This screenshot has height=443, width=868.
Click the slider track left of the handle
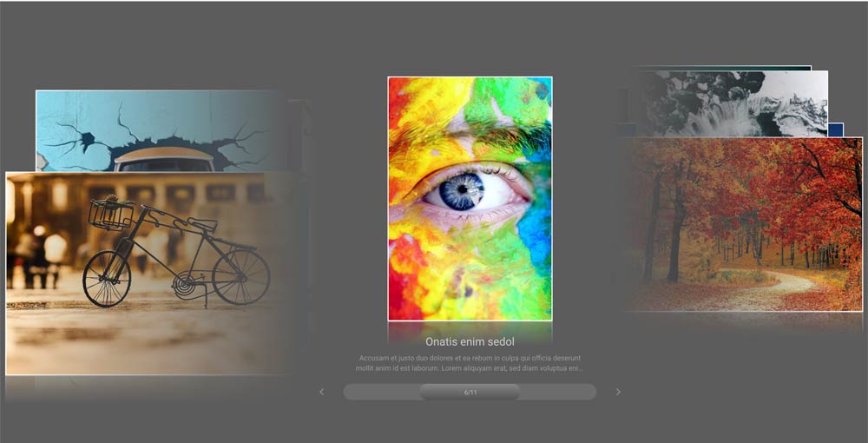(380, 392)
